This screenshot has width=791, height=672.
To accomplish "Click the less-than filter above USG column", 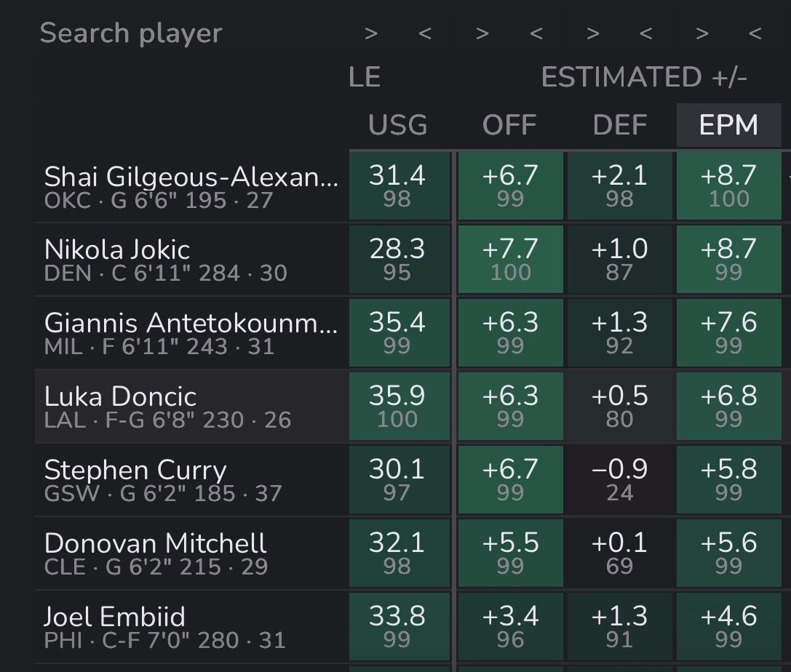I will click(x=425, y=33).
